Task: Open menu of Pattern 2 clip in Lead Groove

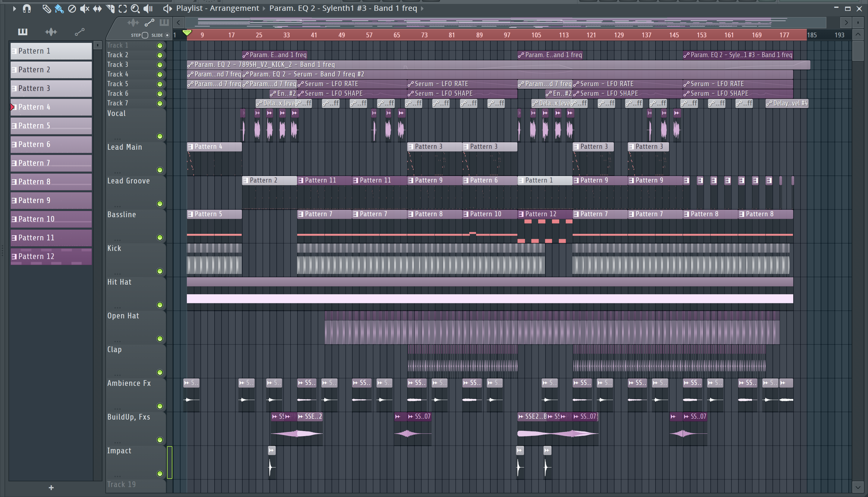Action: pos(245,180)
